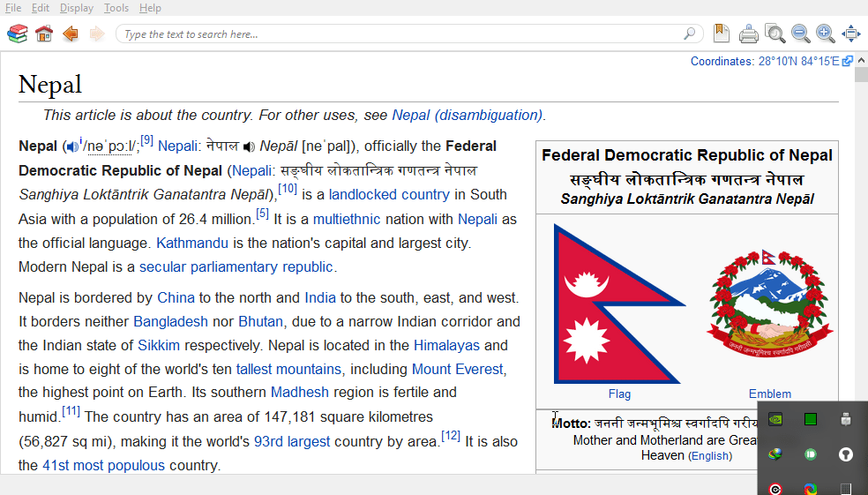Click the Nepal emblem image
Screen dimensions: 868x495
[770, 304]
